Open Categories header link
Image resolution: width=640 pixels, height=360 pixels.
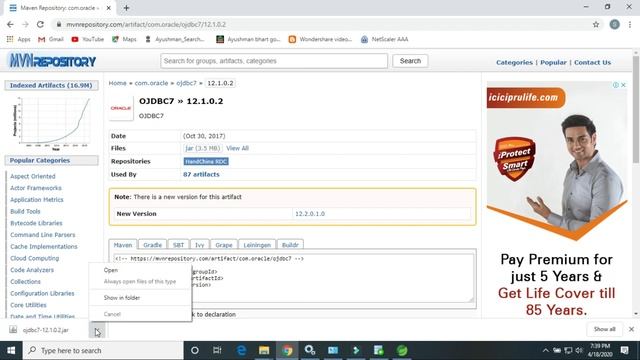(514, 62)
